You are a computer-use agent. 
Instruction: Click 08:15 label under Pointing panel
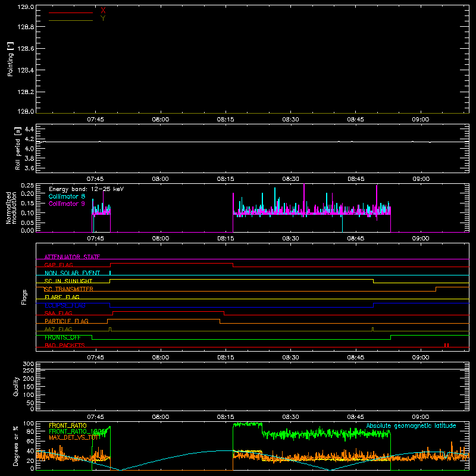pyautogui.click(x=226, y=120)
